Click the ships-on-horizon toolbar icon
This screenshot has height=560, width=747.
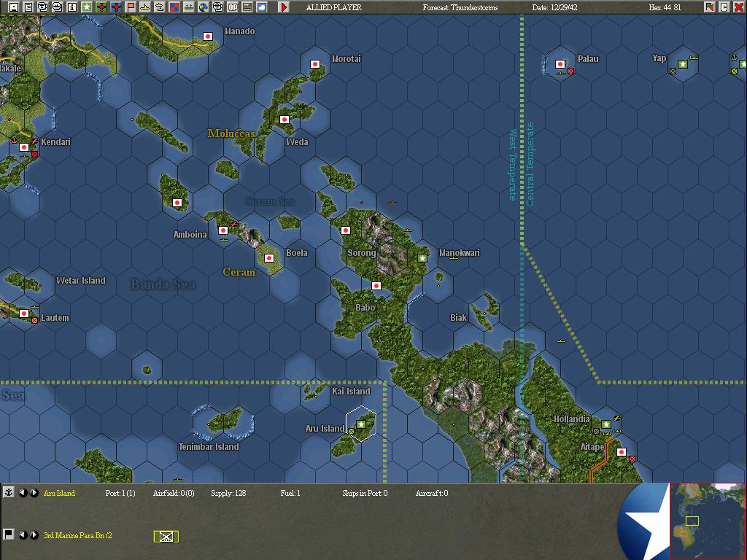[x=189, y=7]
